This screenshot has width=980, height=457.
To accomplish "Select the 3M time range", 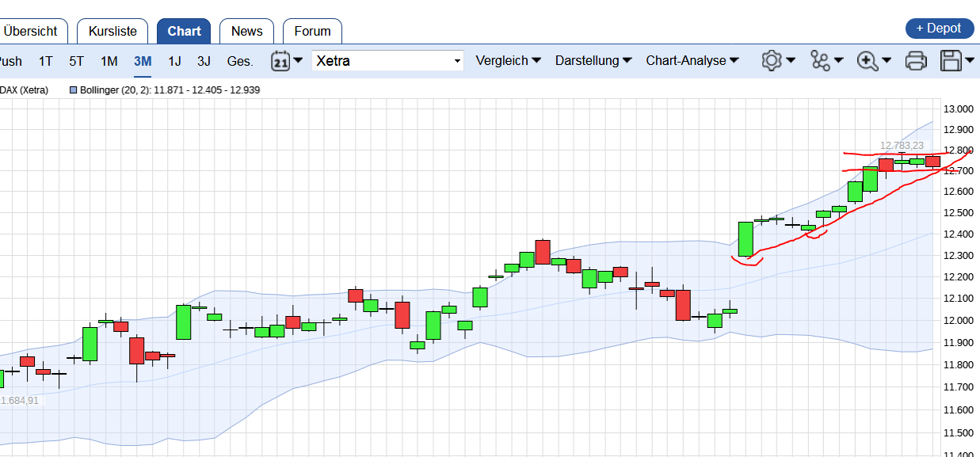I will (143, 61).
